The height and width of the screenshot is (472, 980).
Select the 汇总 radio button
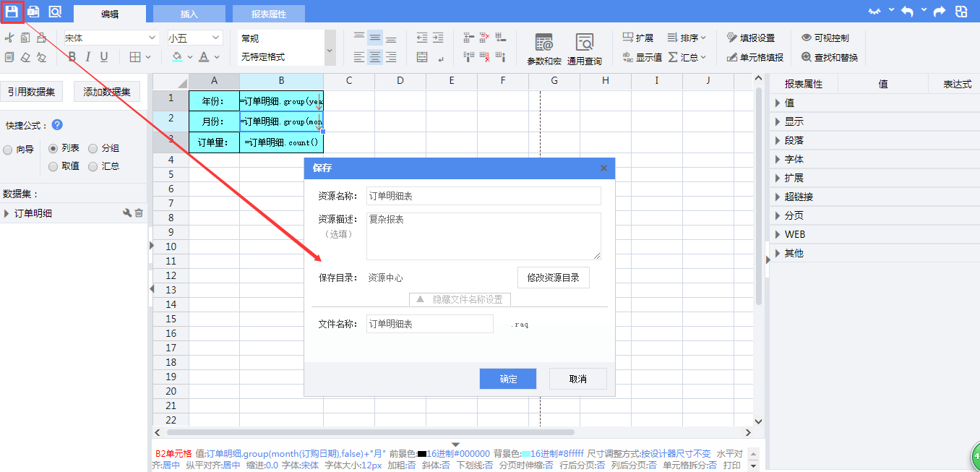tap(93, 167)
